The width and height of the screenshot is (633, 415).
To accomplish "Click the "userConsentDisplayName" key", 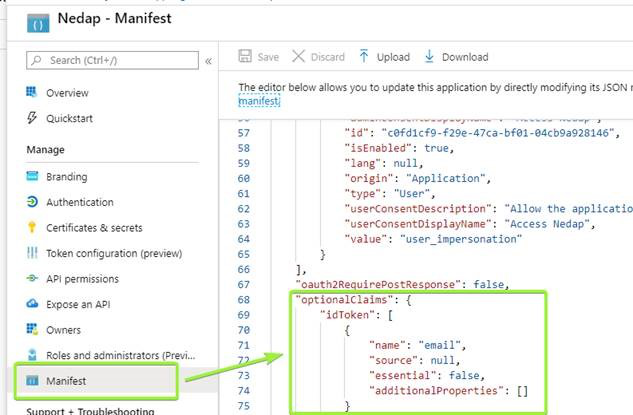I will tap(419, 224).
